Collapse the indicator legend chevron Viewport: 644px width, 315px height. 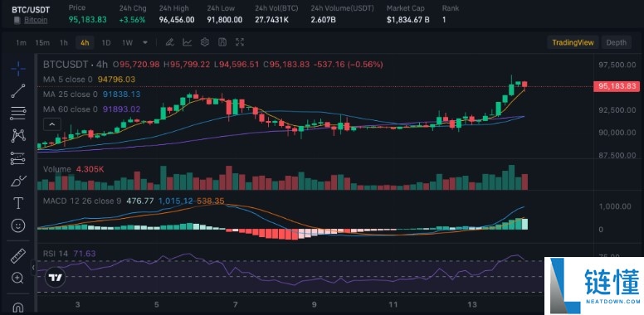tap(52, 124)
